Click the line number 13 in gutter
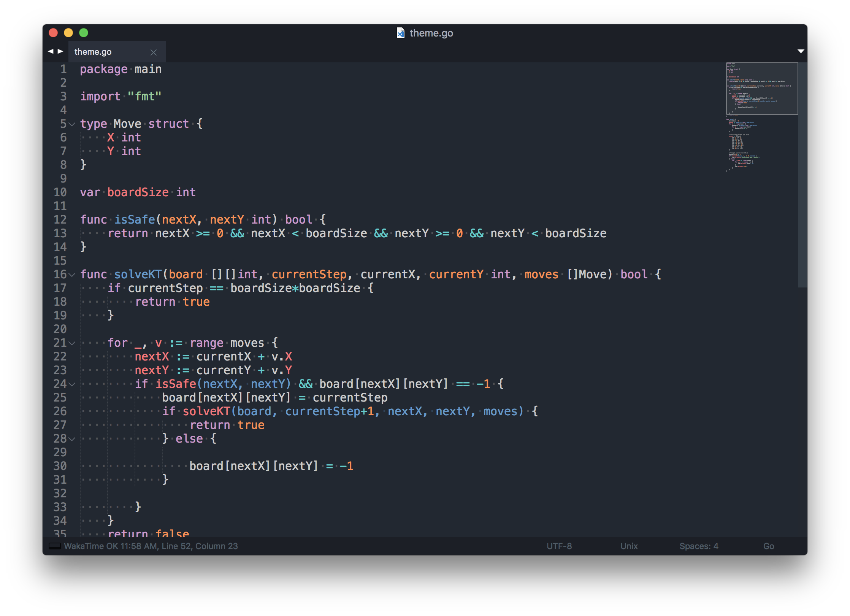850x616 pixels. point(60,233)
